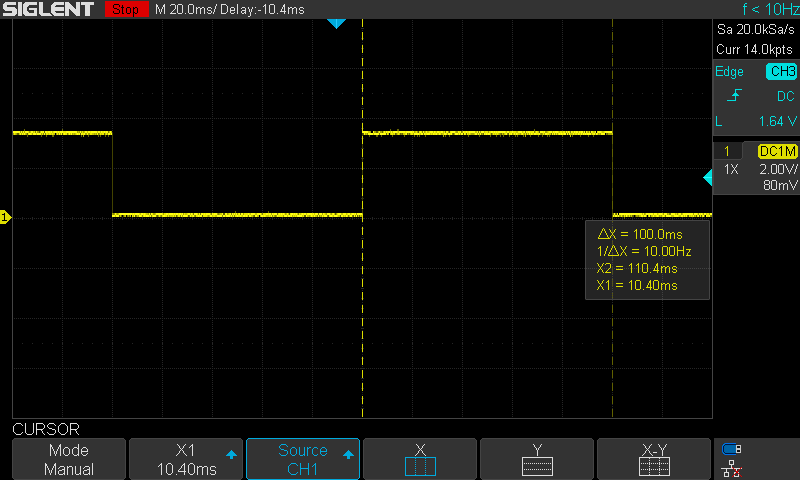Click the X1 button's blue up arrow
The image size is (800, 480).
[231, 454]
